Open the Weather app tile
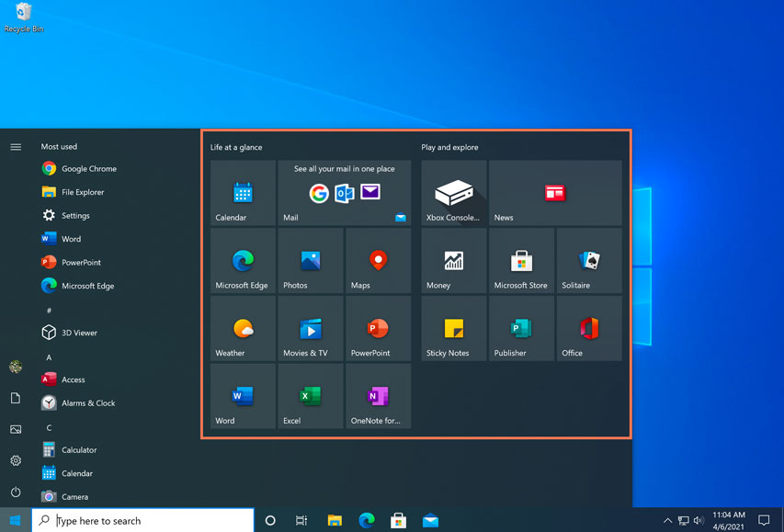The image size is (784, 532). coord(242,328)
